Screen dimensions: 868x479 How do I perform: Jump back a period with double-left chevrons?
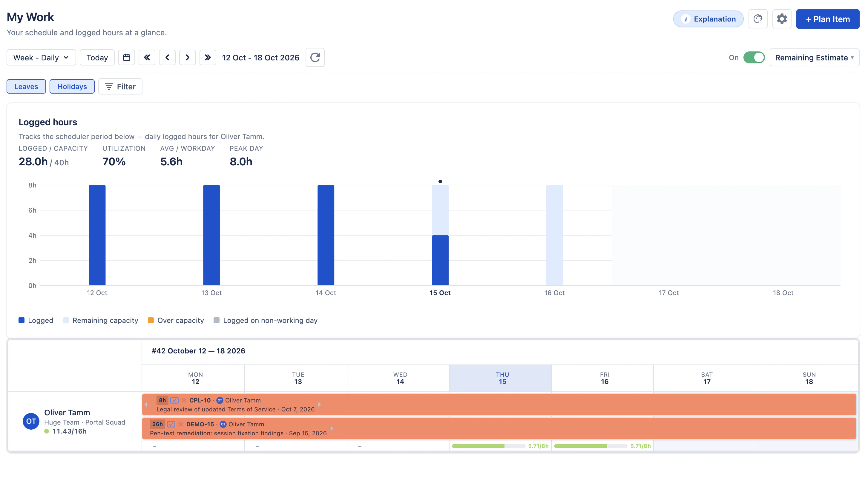point(147,57)
